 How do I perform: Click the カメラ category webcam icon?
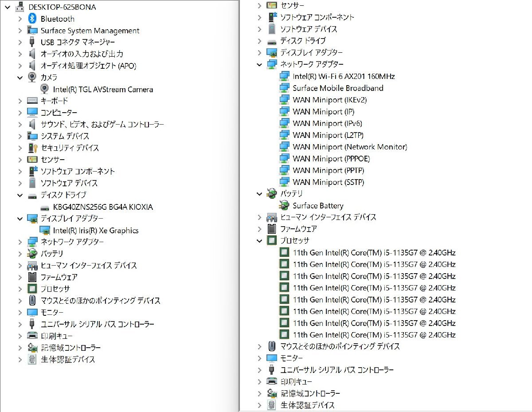(x=32, y=77)
